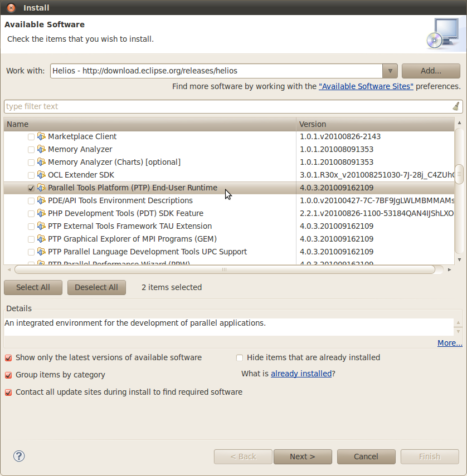Select PDE/API Tools Environment Descriptions text
Image resolution: width=467 pixels, height=476 pixels.
[x=120, y=200]
